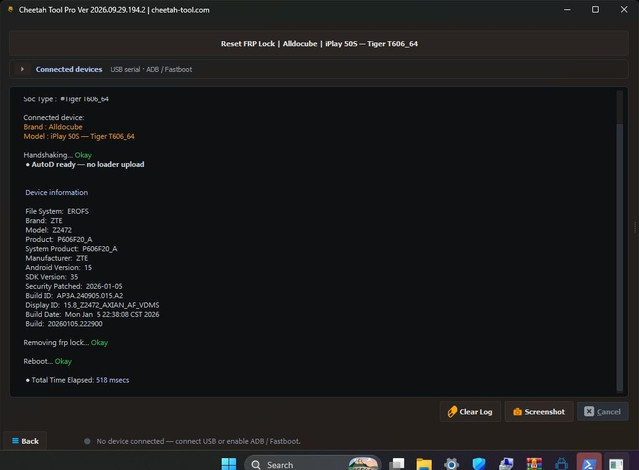Image resolution: width=639 pixels, height=470 pixels.
Task: Click the 'Build: 20260105.222900' line
Action: [64, 324]
